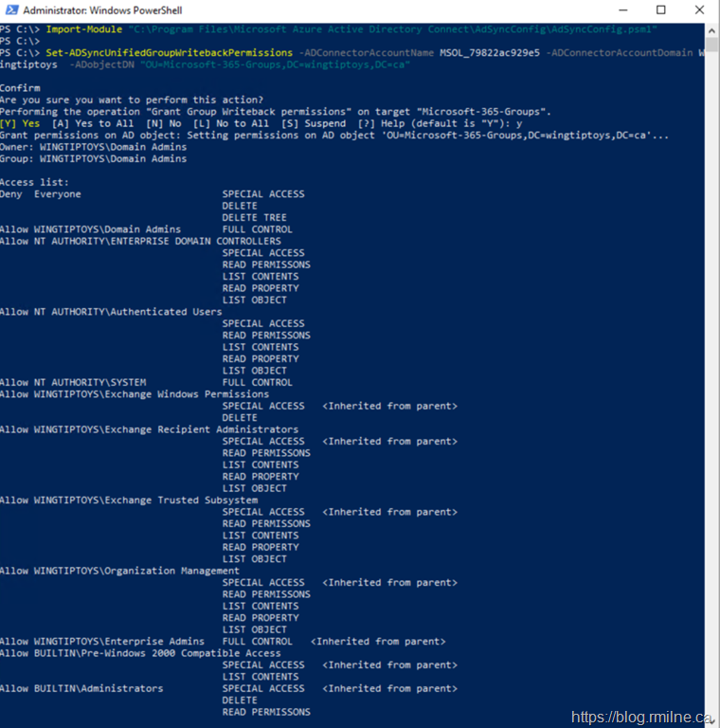Select the [L] No to All option
This screenshot has width=720, height=728.
point(230,123)
